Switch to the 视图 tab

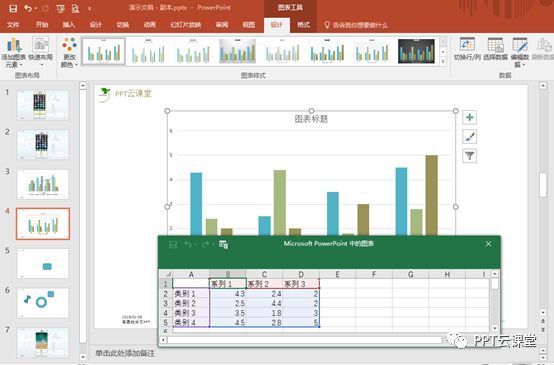(x=249, y=24)
